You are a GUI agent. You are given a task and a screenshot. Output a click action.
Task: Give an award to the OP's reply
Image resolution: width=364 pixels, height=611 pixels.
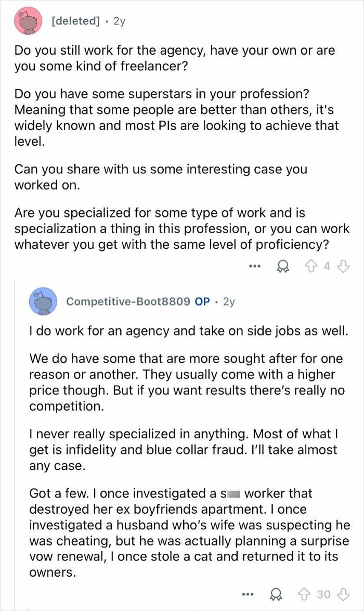tap(277, 594)
